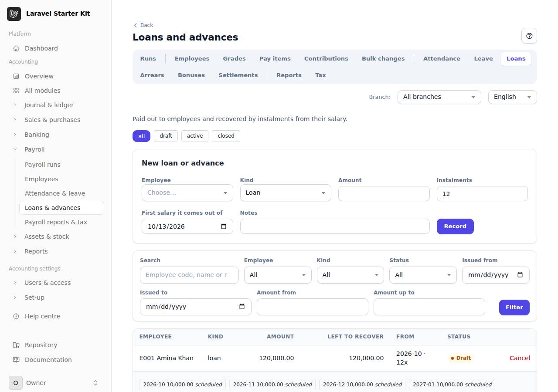Switch to the Settlements tab

238,75
